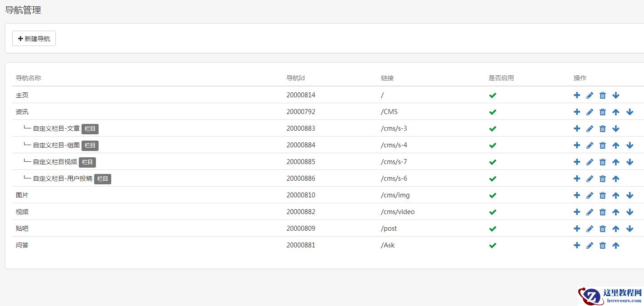Move 主页 navigation down
Screen dimensions: 644x306
[x=616, y=95]
